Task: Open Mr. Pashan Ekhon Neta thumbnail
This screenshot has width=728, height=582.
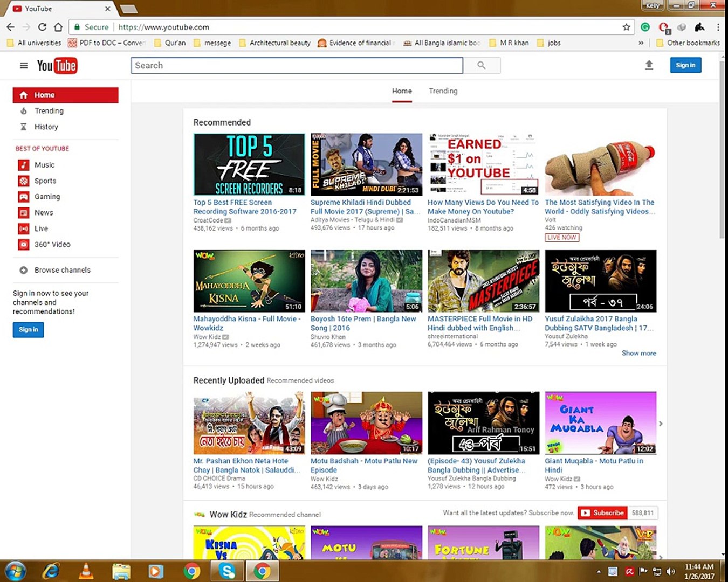Action: coord(249,423)
